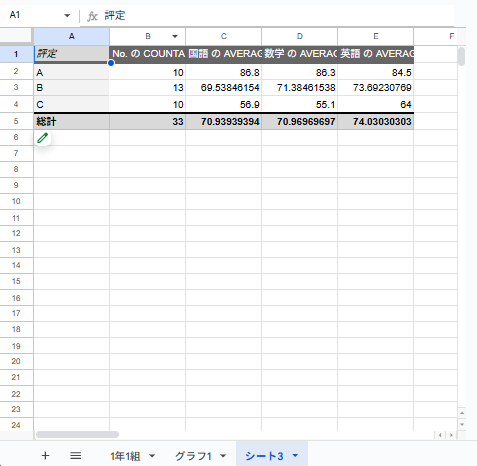477x466 pixels.
Task: Click the scroll left arrow at the bottom
Action: click(440, 435)
